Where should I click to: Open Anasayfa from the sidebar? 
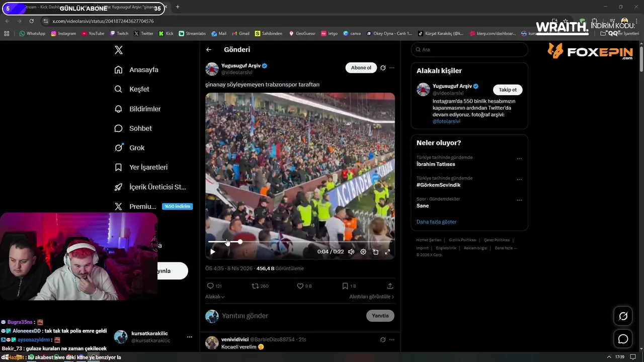pyautogui.click(x=136, y=70)
